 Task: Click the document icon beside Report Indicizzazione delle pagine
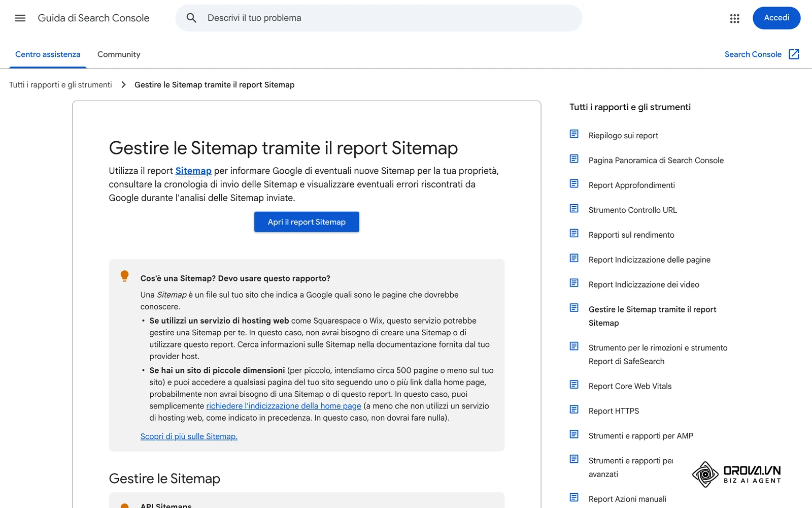coord(574,259)
